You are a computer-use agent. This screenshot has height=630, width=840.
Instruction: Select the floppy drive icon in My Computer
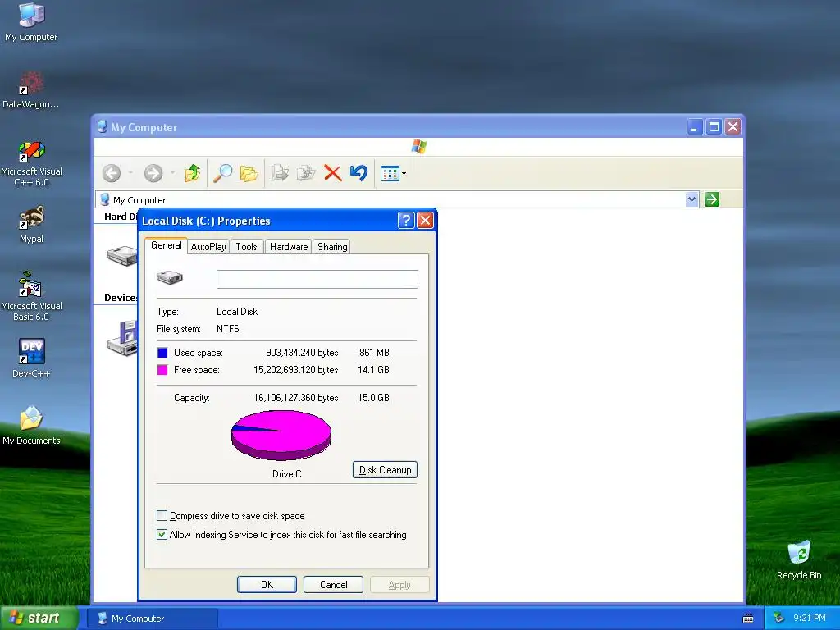tap(122, 338)
